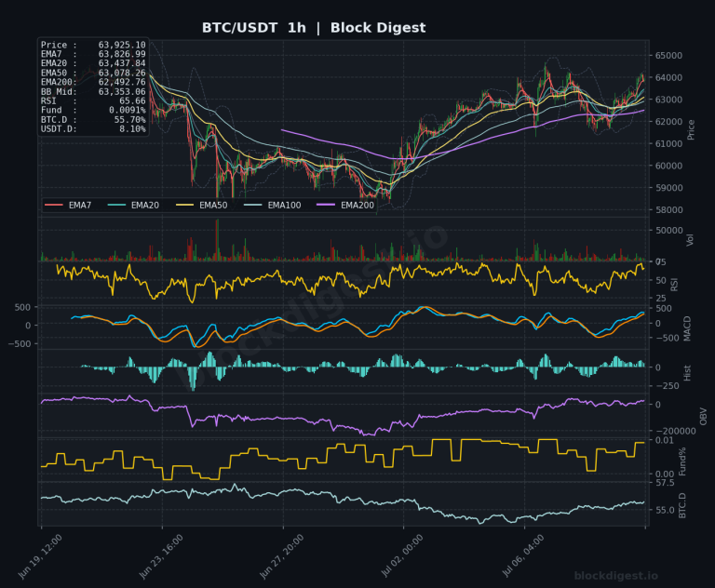Viewport: 715px width, 588px height.
Task: Click the 'Jun 19, 12:00' date label
Action: click(x=40, y=557)
